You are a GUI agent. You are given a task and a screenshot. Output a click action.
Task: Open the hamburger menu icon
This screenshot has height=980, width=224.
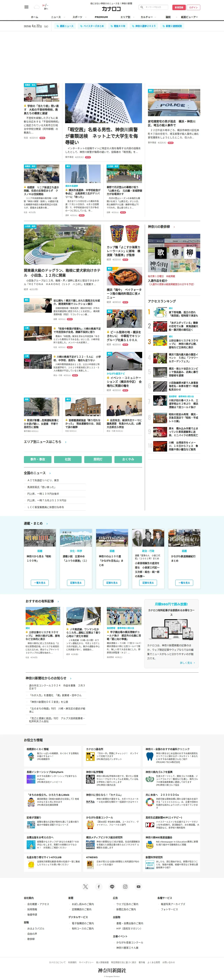coord(26,7)
